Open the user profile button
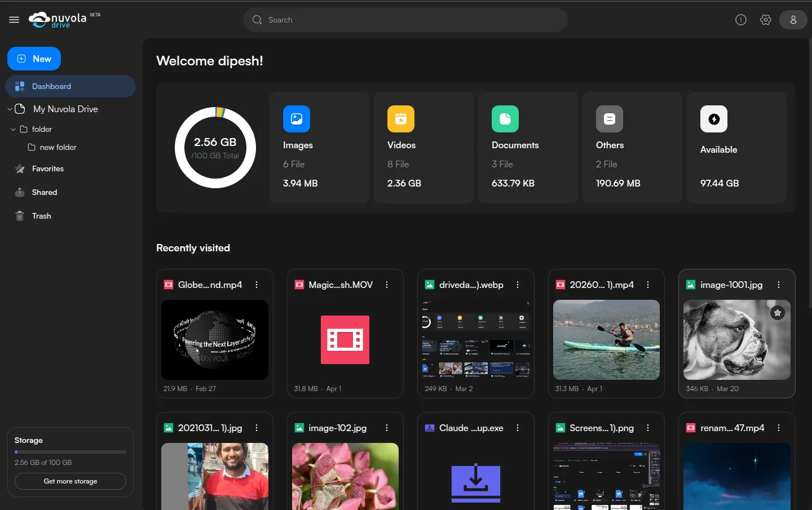 tap(793, 20)
